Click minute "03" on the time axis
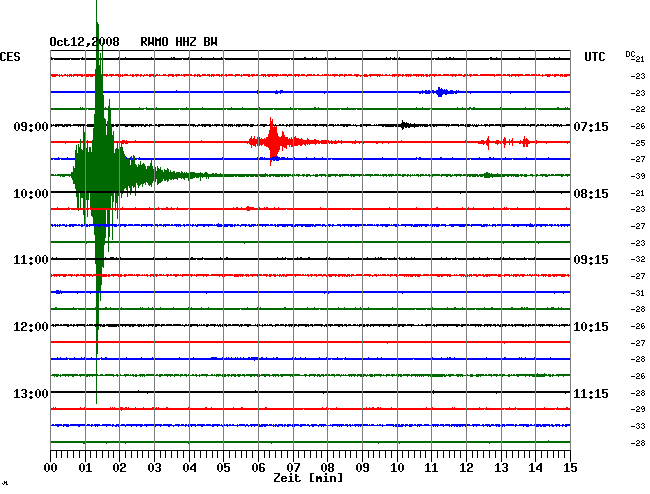Image resolution: width=650 pixels, height=494 pixels. [154, 468]
